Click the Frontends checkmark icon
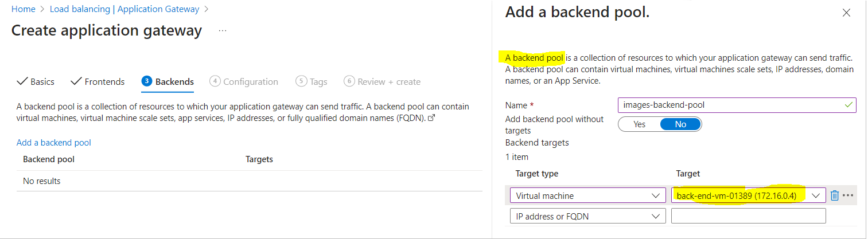 [76, 81]
